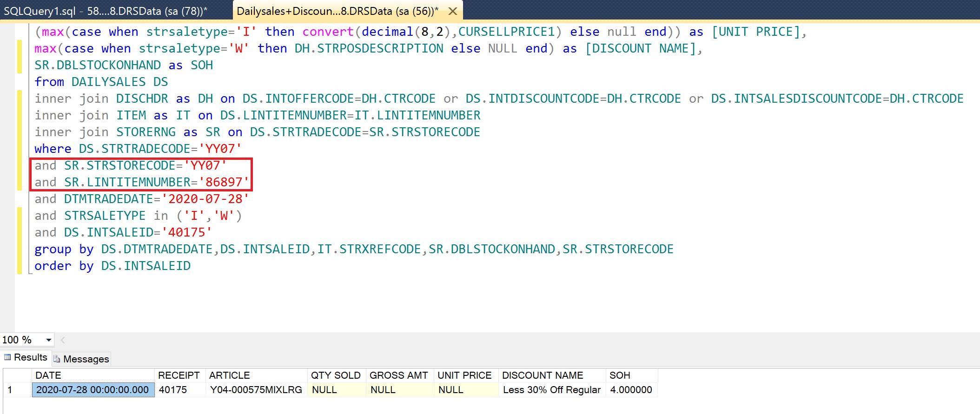Click the RECEIPT cell '40175'
This screenshot has height=414, width=980.
pyautogui.click(x=179, y=390)
